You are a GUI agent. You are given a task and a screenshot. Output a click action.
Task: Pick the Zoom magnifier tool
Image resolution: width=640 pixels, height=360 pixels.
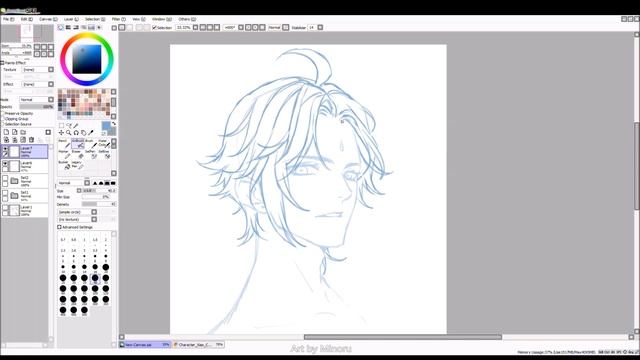click(69, 133)
